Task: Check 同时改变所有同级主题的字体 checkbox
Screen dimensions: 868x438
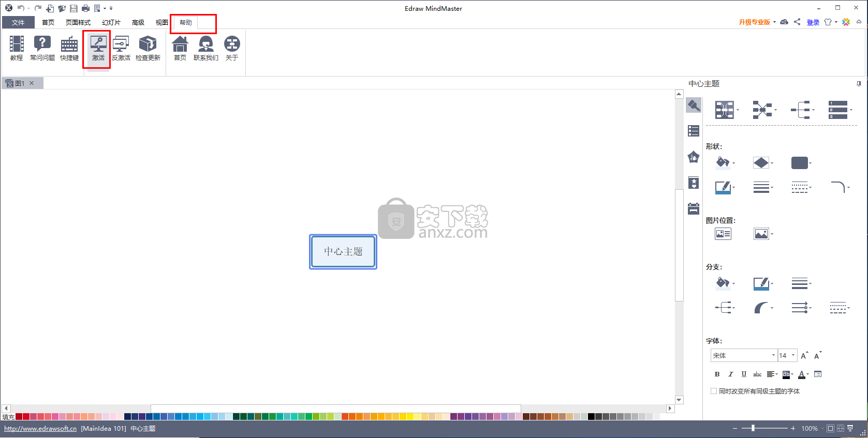Action: pyautogui.click(x=714, y=391)
